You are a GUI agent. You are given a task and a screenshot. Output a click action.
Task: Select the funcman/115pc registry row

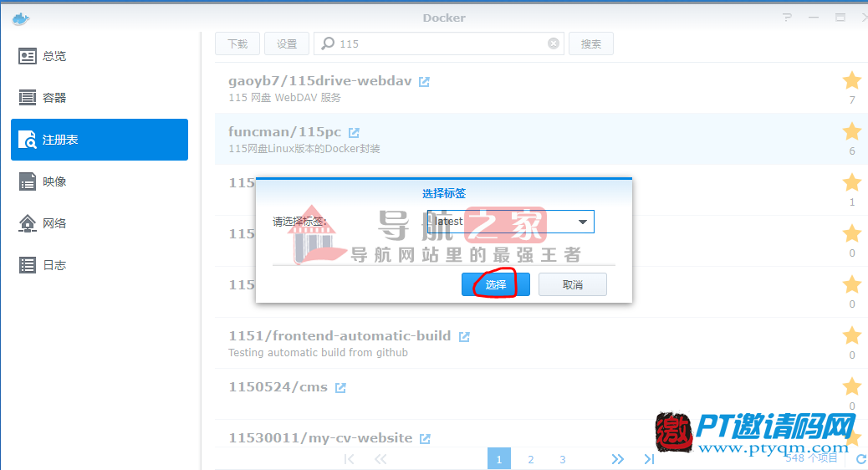[x=541, y=139]
